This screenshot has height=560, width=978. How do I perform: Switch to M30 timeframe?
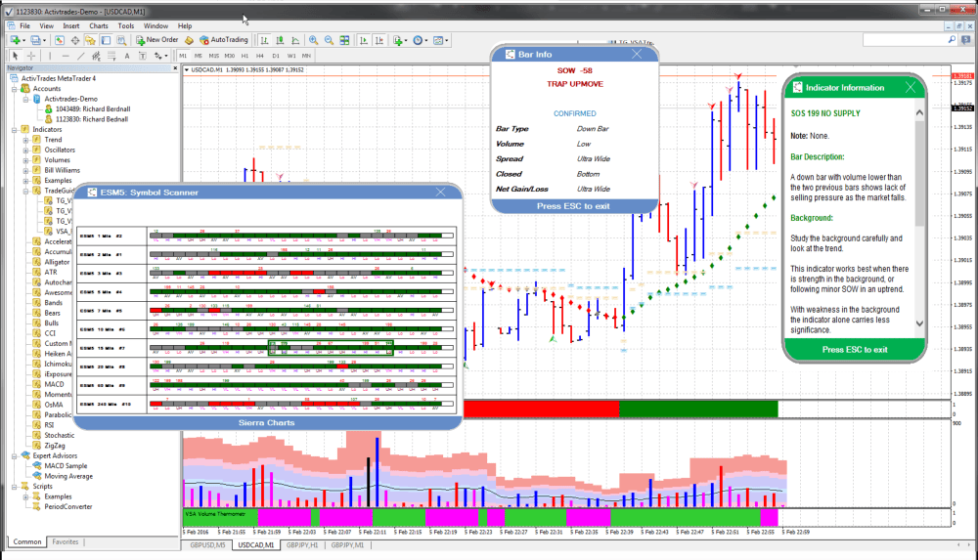click(x=230, y=56)
